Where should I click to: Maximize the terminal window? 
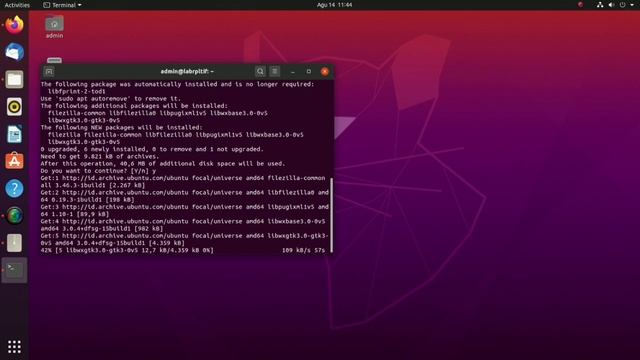(309, 71)
